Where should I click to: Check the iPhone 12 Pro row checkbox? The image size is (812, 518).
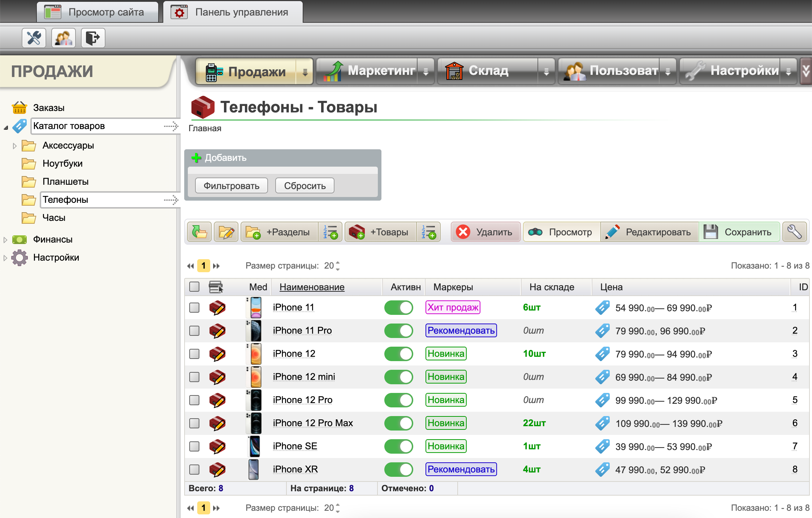pyautogui.click(x=194, y=400)
